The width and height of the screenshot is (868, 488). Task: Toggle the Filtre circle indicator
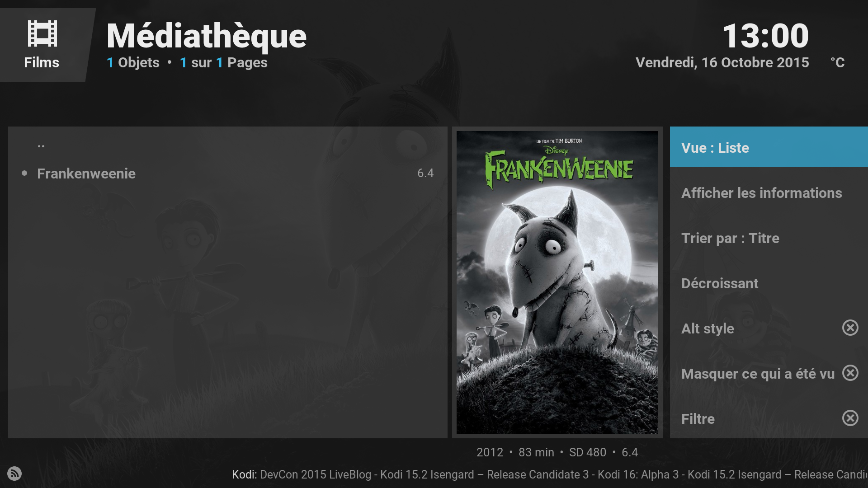(850, 418)
